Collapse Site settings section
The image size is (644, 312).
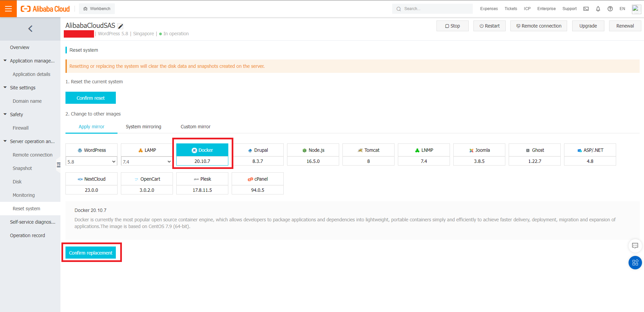(5, 88)
